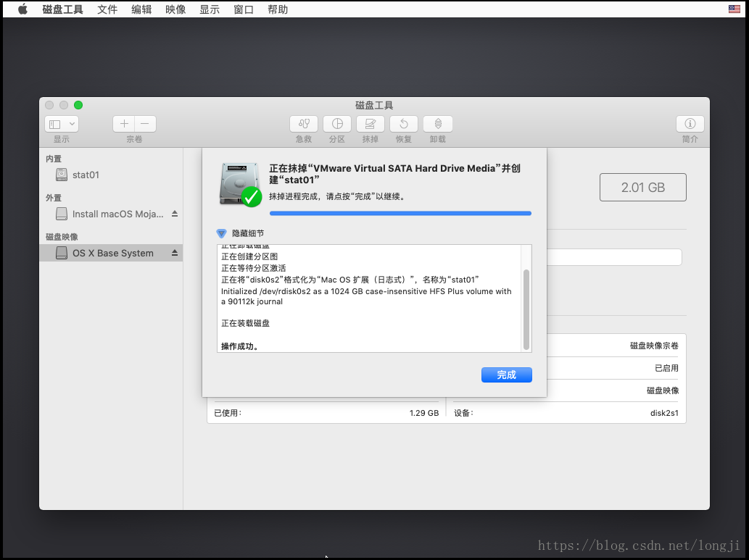The width and height of the screenshot is (749, 560).
Task: Select Install macOS Mojave volume in sidebar
Action: (111, 214)
